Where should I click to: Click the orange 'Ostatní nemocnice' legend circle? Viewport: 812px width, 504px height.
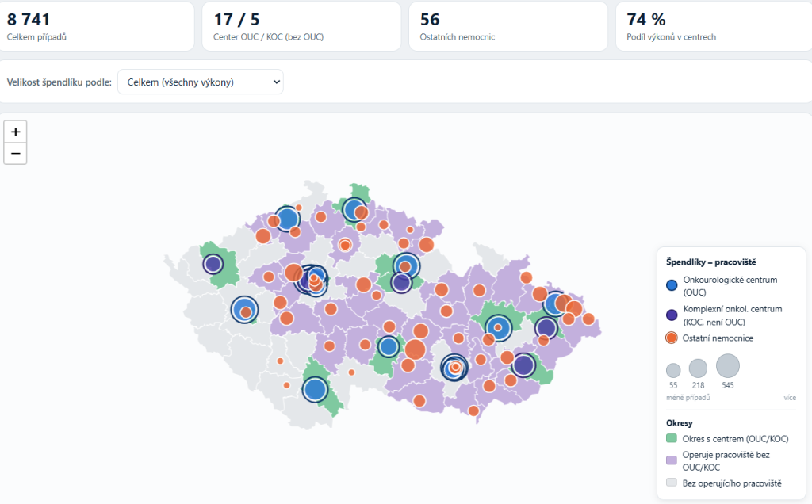click(672, 338)
